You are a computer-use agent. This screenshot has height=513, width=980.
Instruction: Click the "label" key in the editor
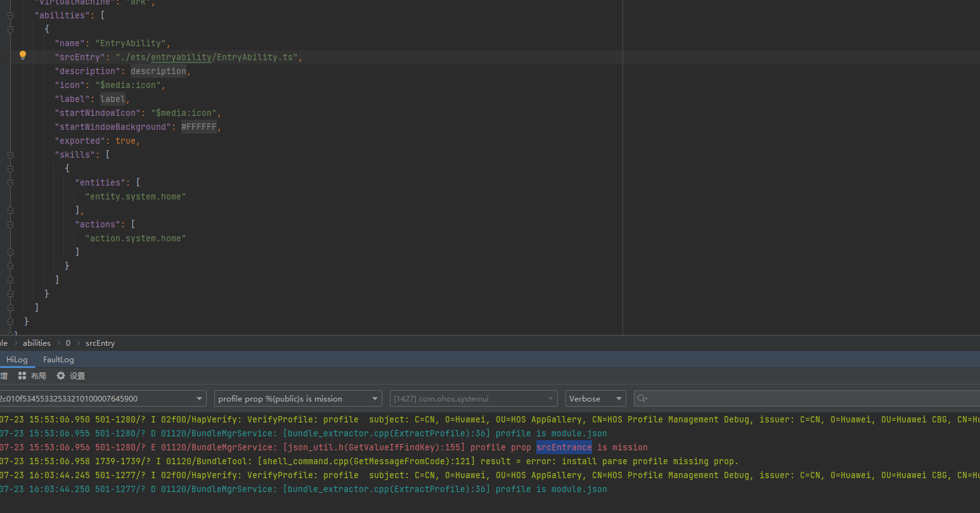pyautogui.click(x=72, y=99)
